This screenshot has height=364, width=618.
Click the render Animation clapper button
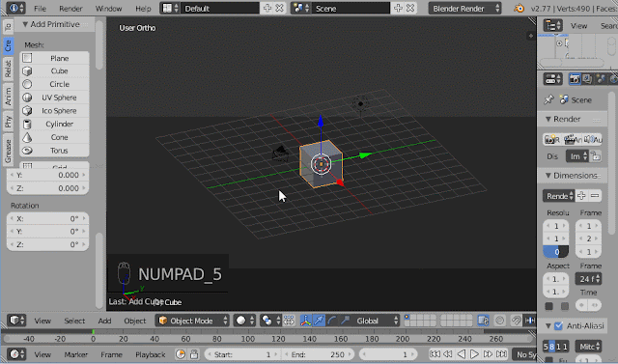(x=573, y=139)
